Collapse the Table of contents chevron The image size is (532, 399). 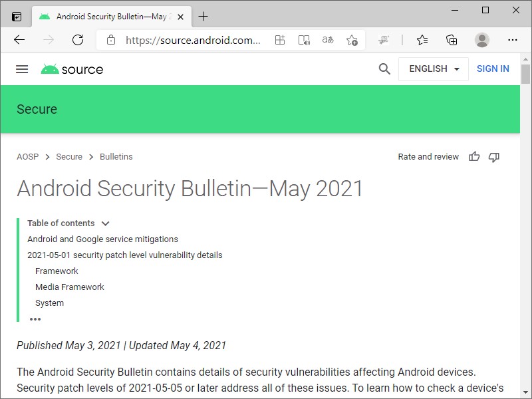click(105, 223)
